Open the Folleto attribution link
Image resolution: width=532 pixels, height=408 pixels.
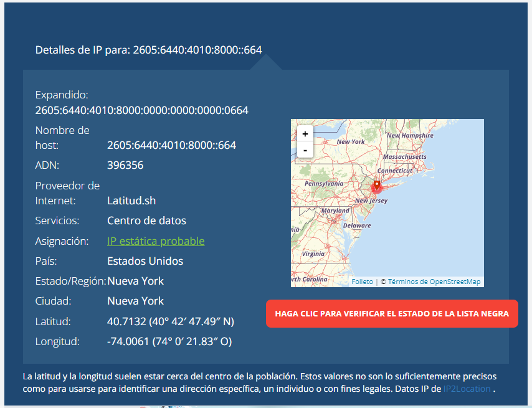coord(362,282)
